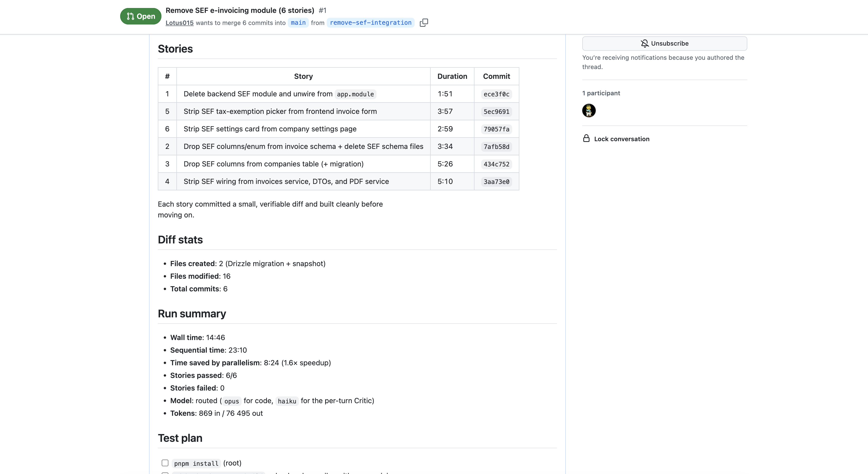Click the 5:10 duration cell
The width and height of the screenshot is (868, 474).
(452, 181)
